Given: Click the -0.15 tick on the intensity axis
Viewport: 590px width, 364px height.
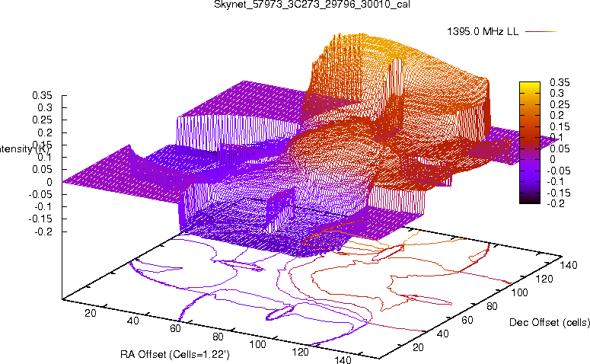Looking at the screenshot, I should coord(40,219).
